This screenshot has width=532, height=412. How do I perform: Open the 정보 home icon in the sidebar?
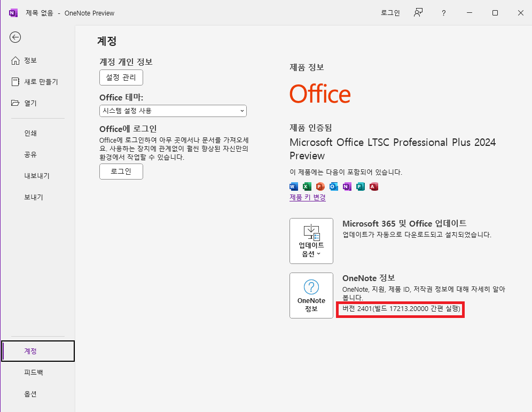pos(15,60)
